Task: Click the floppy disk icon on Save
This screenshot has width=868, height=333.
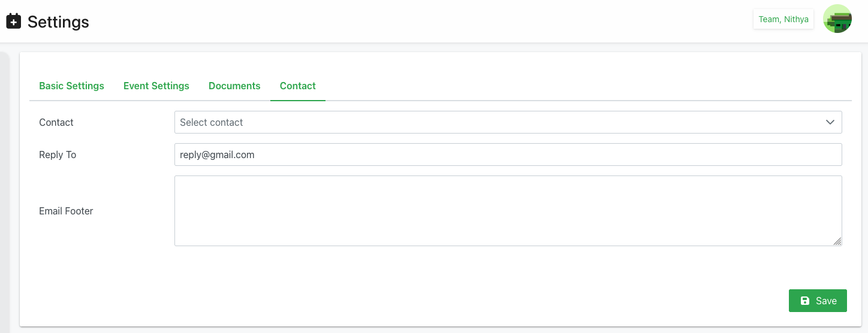Action: coord(805,301)
